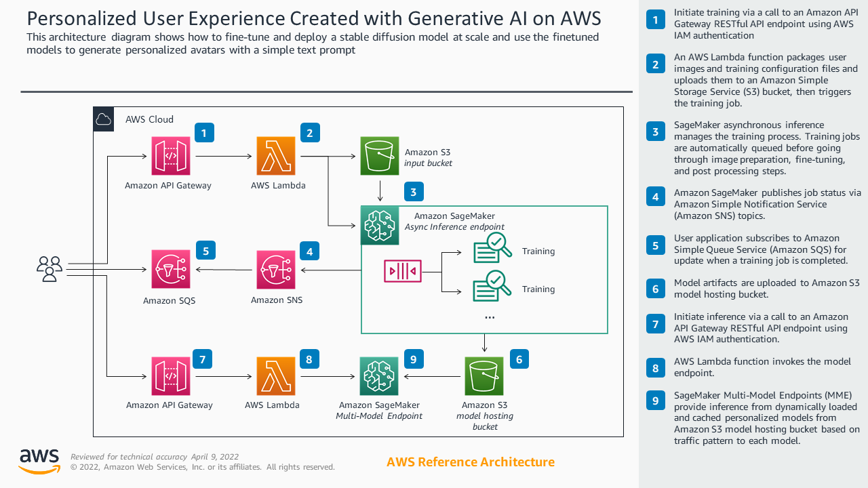Select the Amazon S3 input bucket icon
The height and width of the screenshot is (488, 868).
point(380,156)
